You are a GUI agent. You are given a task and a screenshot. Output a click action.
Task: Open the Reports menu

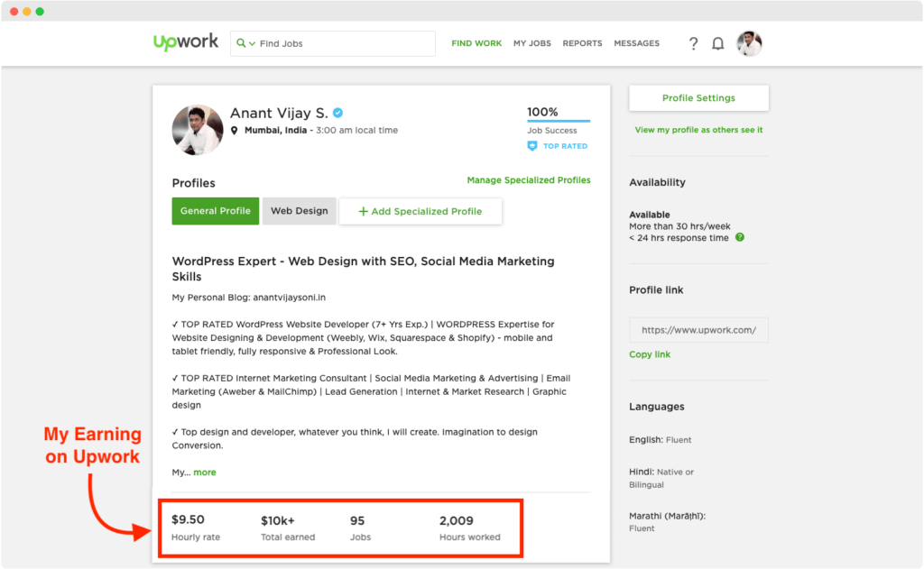[582, 43]
